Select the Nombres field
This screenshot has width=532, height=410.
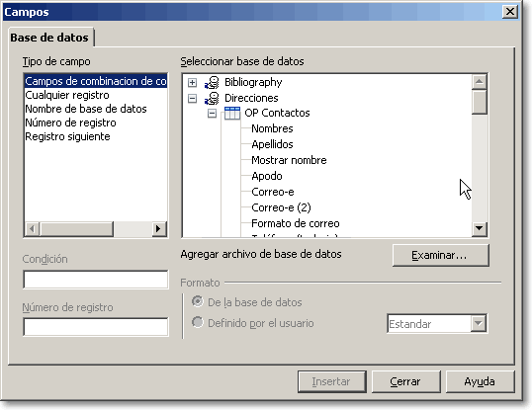click(x=272, y=128)
